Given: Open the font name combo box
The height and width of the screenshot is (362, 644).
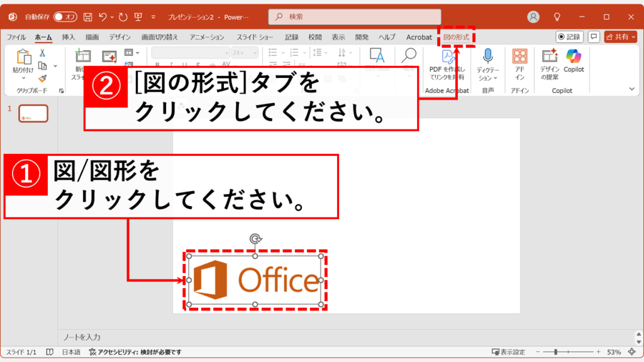Looking at the screenshot, I should coord(191,53).
